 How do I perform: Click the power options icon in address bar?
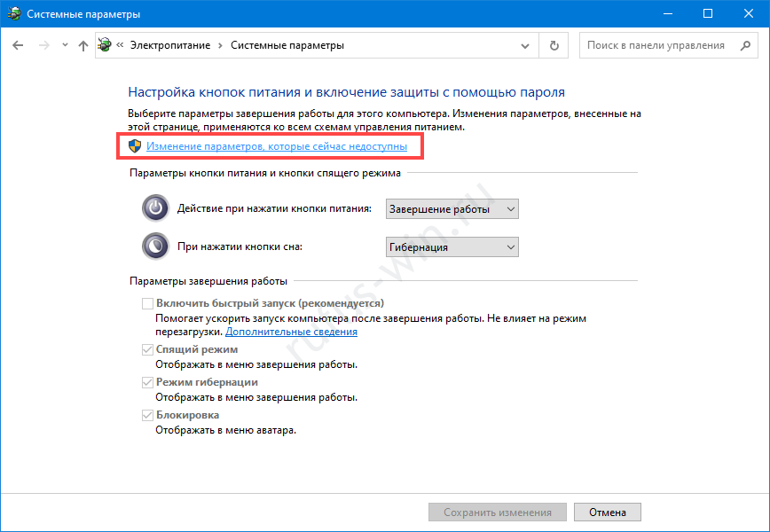point(104,45)
